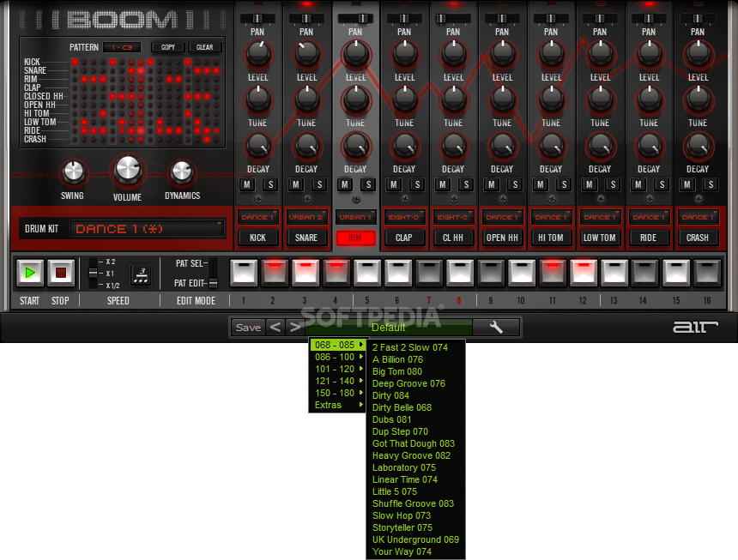Click the Speed slider switch
The width and height of the screenshot is (738, 560).
click(94, 274)
